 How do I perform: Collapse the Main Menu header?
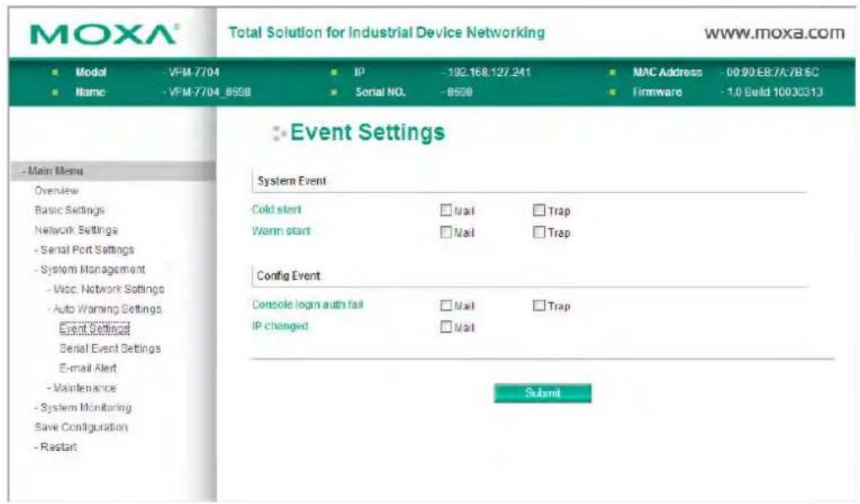click(112, 171)
